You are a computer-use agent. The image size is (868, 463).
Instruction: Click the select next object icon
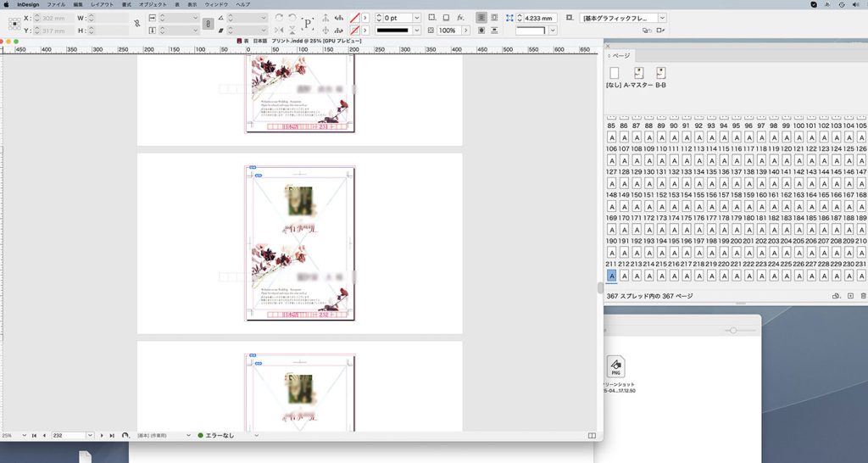click(x=339, y=31)
